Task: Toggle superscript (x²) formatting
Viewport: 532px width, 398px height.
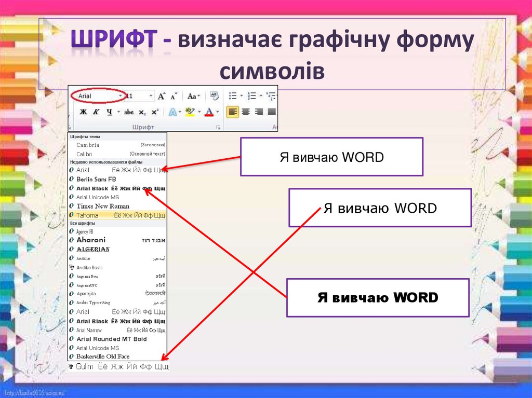Action: click(x=155, y=112)
